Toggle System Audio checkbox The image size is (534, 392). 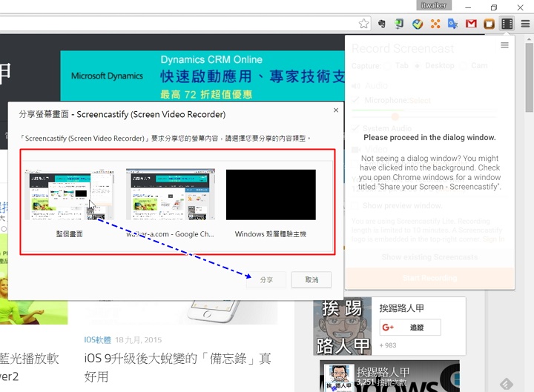355,128
